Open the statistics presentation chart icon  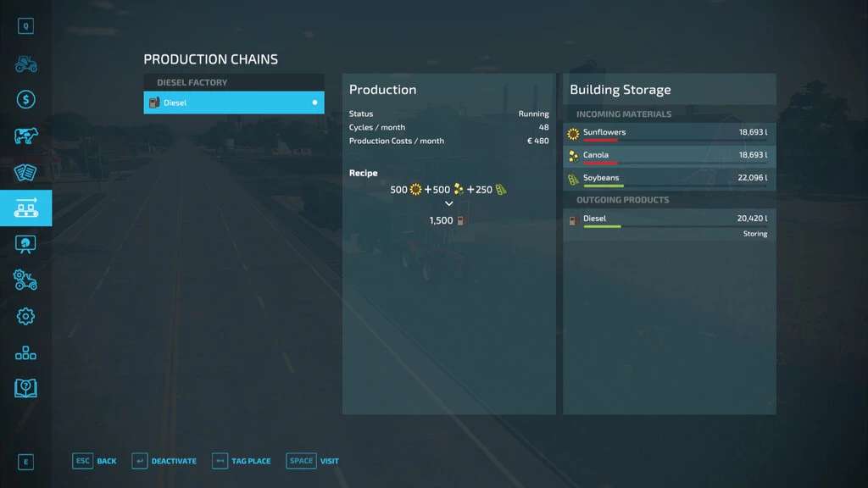coord(25,244)
